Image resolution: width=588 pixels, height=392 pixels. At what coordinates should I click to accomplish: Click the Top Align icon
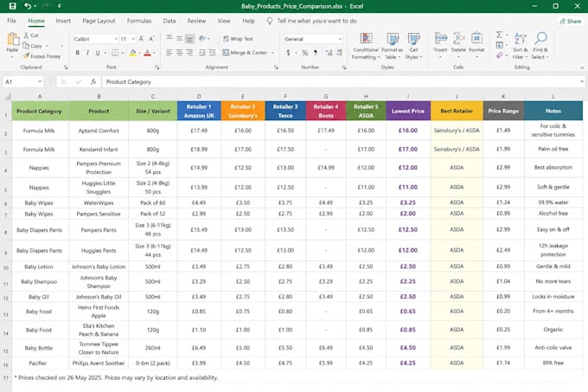pos(169,38)
